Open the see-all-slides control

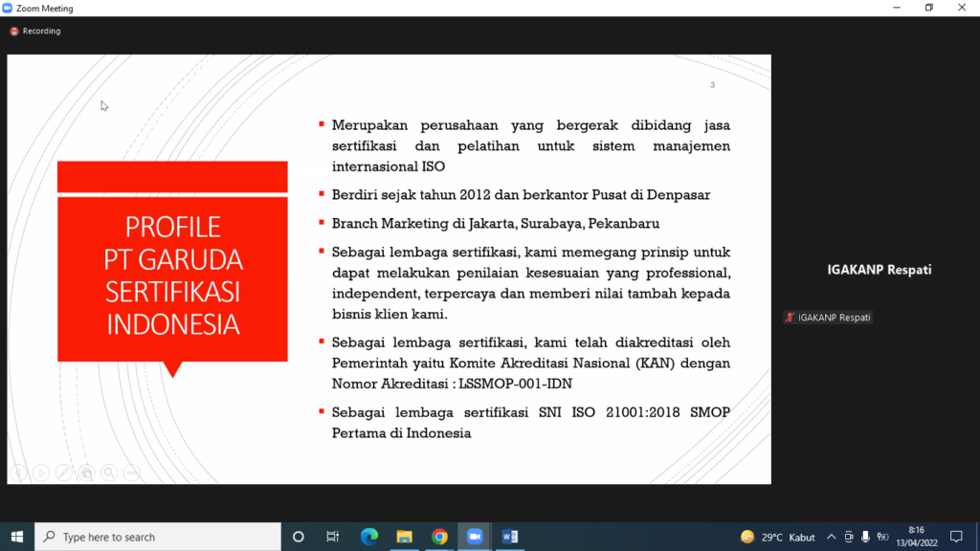click(86, 473)
